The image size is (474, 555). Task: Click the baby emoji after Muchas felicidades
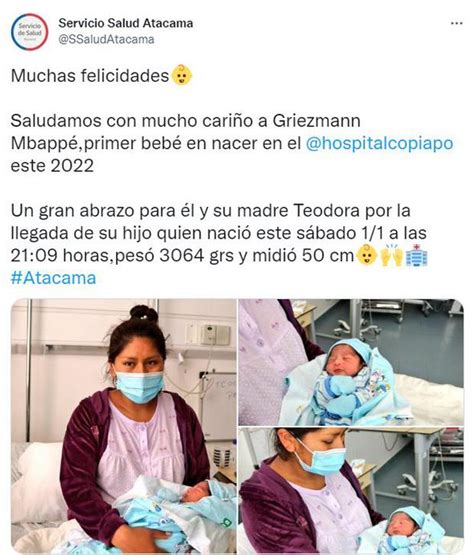tap(182, 75)
